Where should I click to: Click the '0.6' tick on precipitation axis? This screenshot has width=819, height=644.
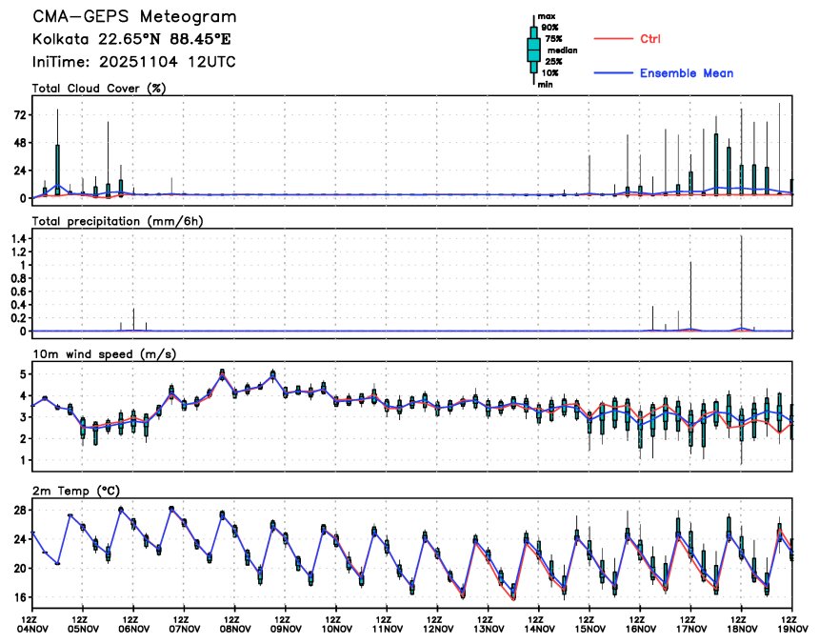coord(18,292)
